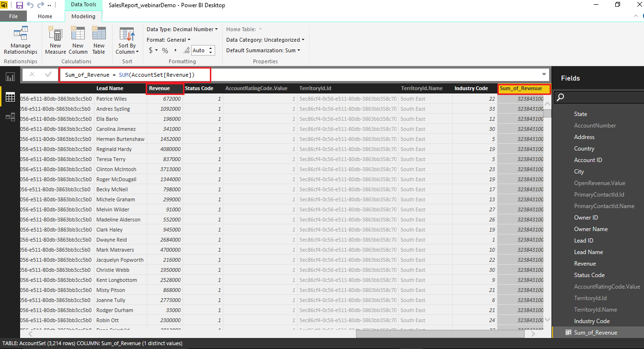Screen dimensions: 644x349
Task: Switch to Relationships view in left sidebar
Action: click(10, 117)
